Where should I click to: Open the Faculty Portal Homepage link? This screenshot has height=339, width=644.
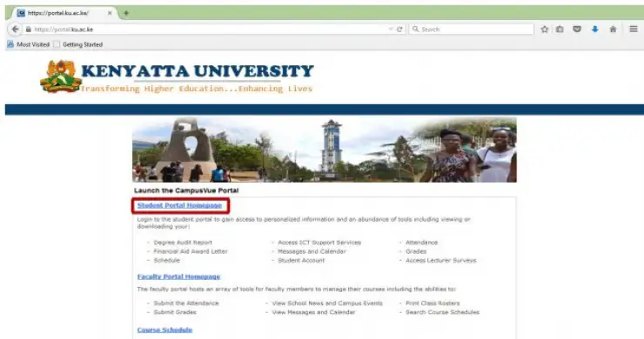[178, 276]
